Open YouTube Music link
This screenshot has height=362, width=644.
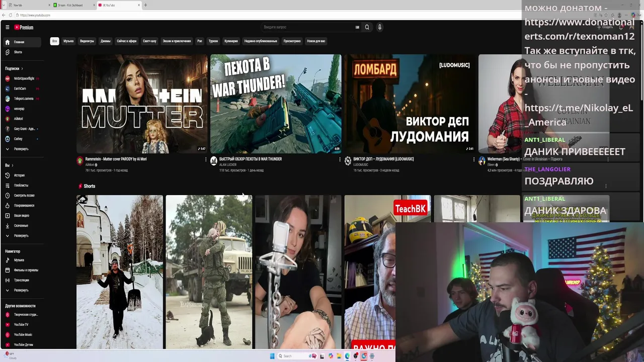pos(22,335)
